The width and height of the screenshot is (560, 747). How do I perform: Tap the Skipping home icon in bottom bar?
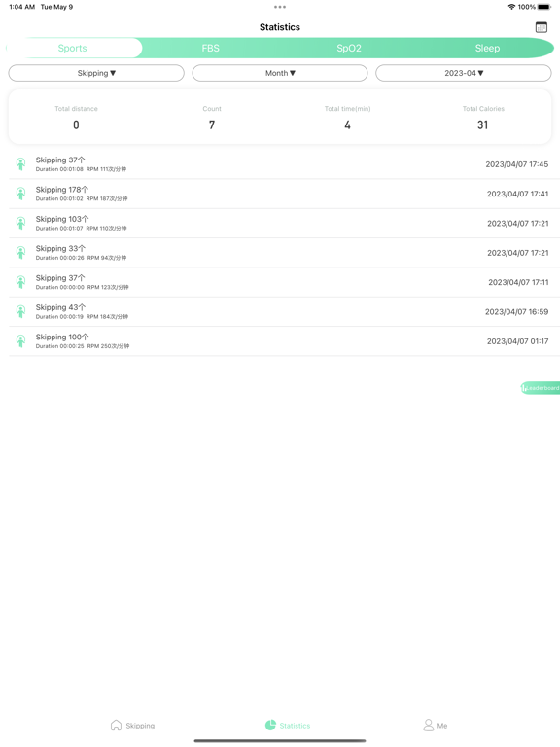116,725
